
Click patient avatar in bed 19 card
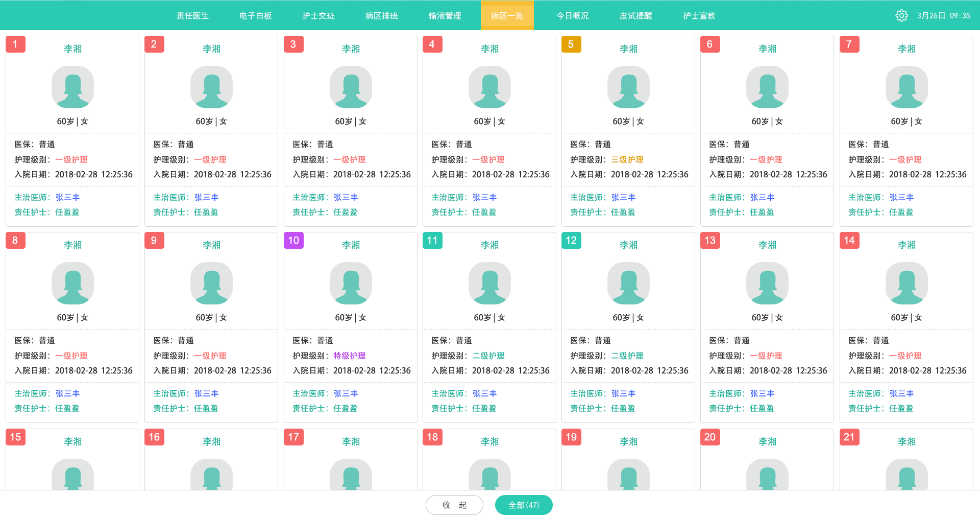tap(628, 475)
